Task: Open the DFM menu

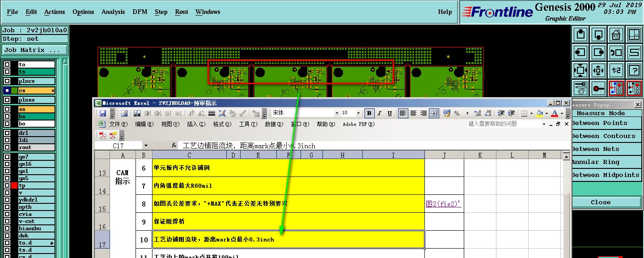Action: 140,12
